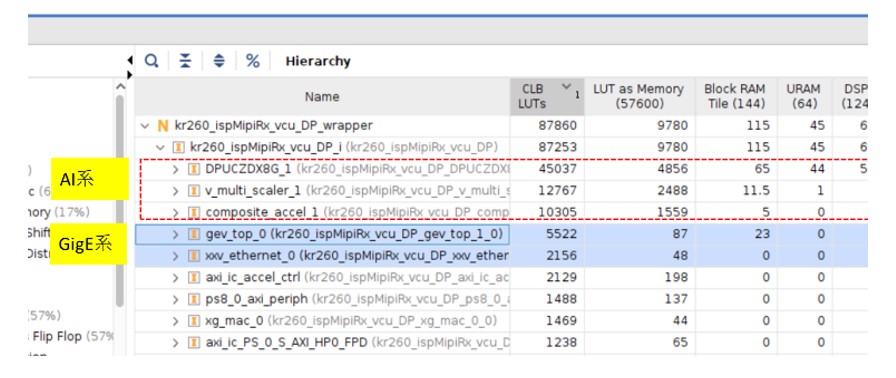The image size is (896, 378).
Task: Click the Collapse All toolbar icon
Action: pos(185,61)
